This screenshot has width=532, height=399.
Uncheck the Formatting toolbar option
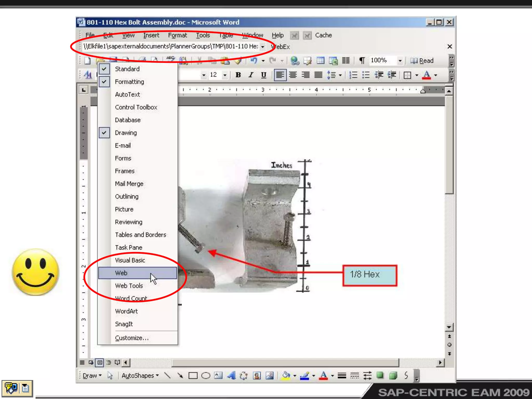click(x=129, y=82)
